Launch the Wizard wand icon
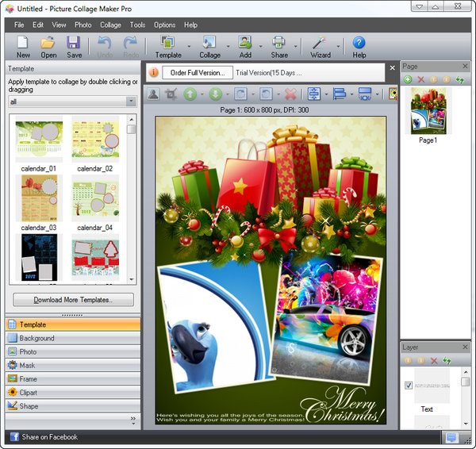The image size is (476, 449). [319, 43]
